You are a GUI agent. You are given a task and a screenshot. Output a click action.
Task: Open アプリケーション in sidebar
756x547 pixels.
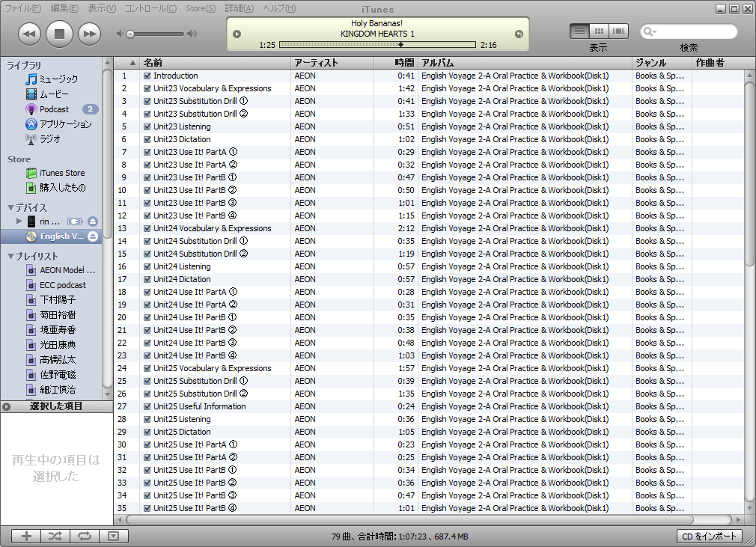58,124
